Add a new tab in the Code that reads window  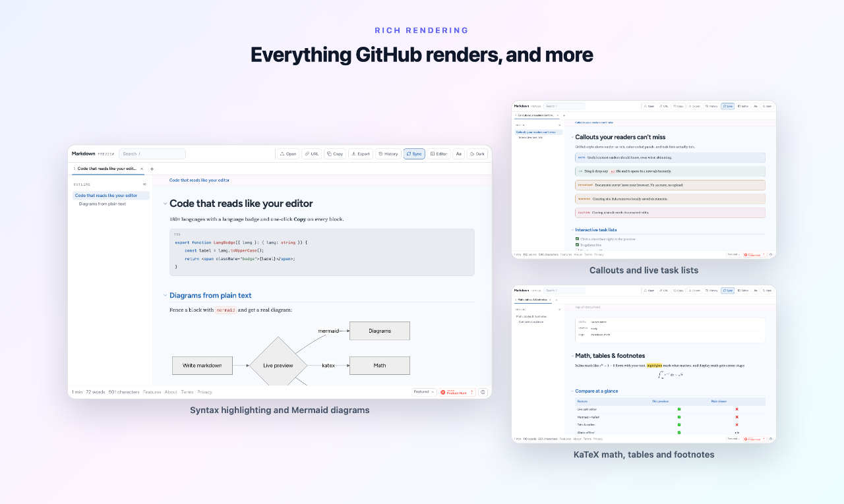[152, 169]
